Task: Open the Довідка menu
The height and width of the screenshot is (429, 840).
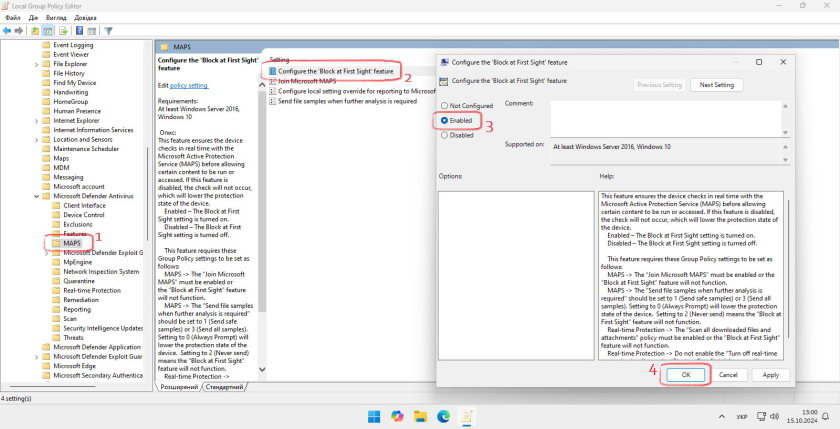Action: (85, 18)
